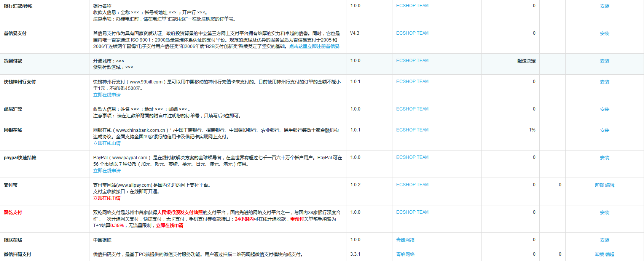
Task: Click the version value V4.3
Action: [x=355, y=33]
